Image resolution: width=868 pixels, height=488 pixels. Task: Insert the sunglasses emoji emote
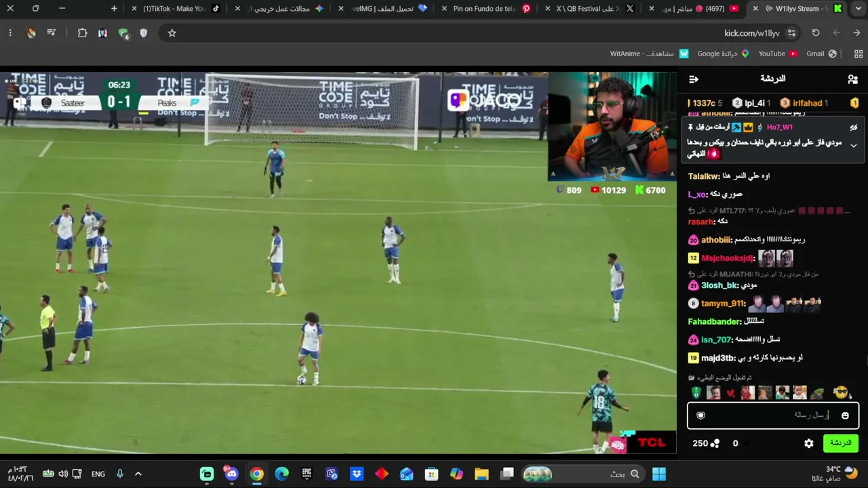tap(841, 392)
